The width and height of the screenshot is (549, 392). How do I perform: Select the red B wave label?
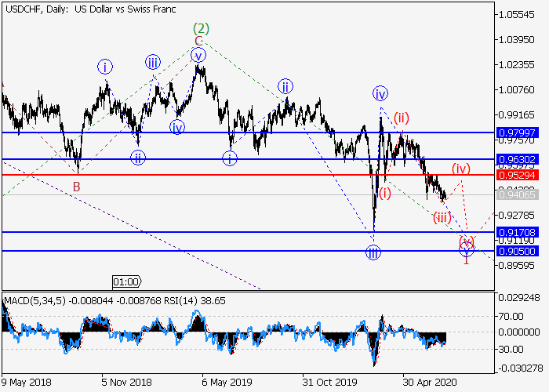(x=77, y=186)
